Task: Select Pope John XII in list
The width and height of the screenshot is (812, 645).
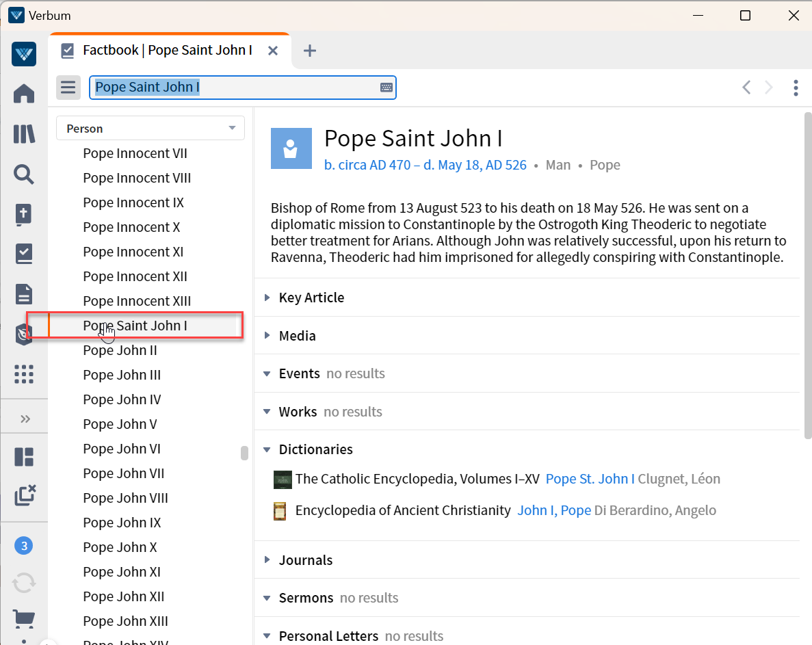Action: click(123, 596)
